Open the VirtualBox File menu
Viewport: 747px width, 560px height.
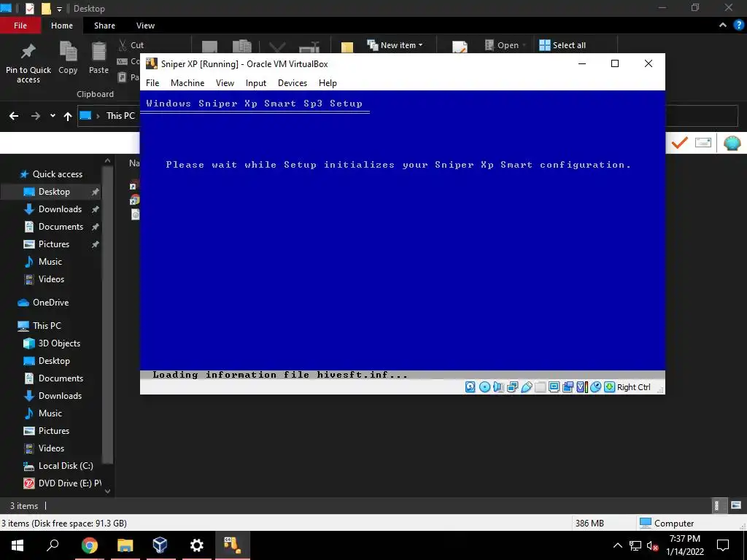pos(152,83)
